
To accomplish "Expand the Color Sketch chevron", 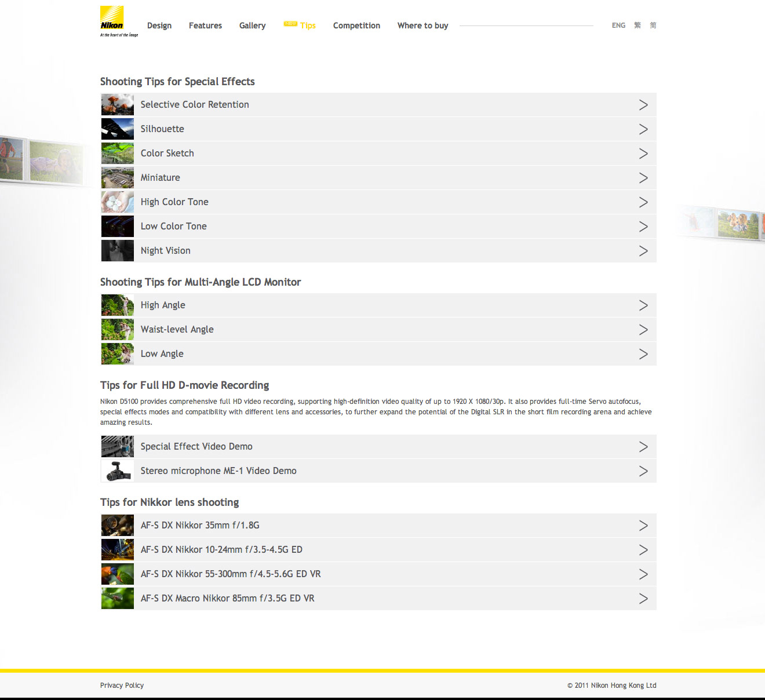I will point(643,154).
